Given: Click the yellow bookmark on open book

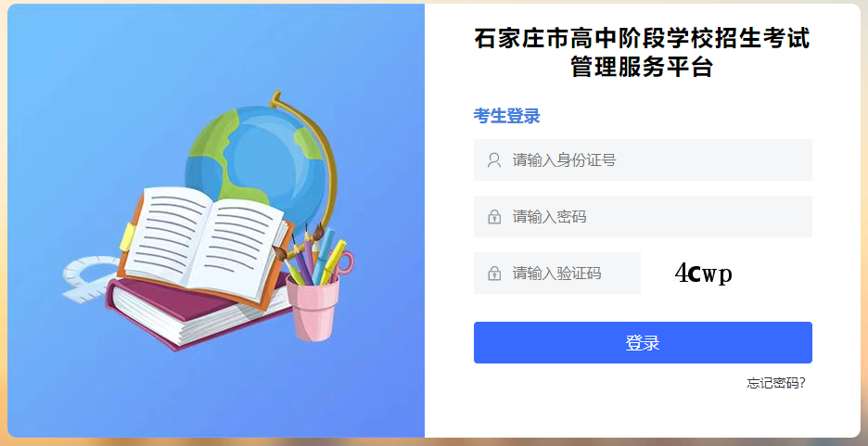Looking at the screenshot, I should click(x=127, y=236).
